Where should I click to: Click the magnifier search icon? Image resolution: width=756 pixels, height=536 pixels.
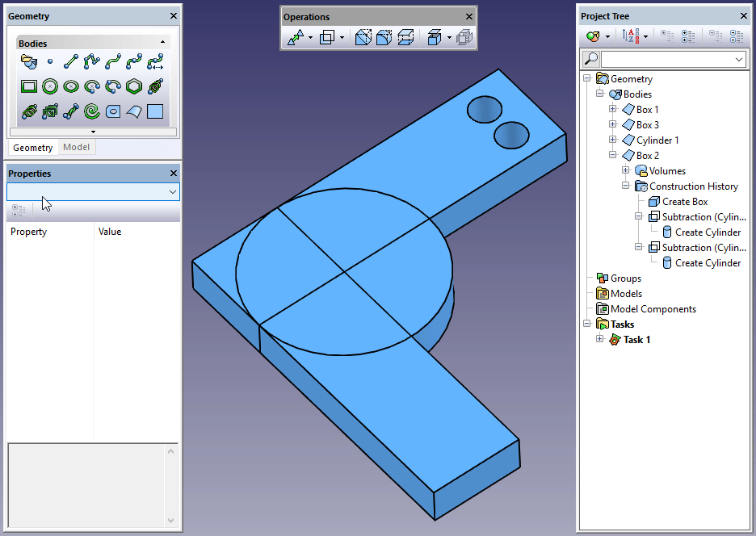point(591,59)
